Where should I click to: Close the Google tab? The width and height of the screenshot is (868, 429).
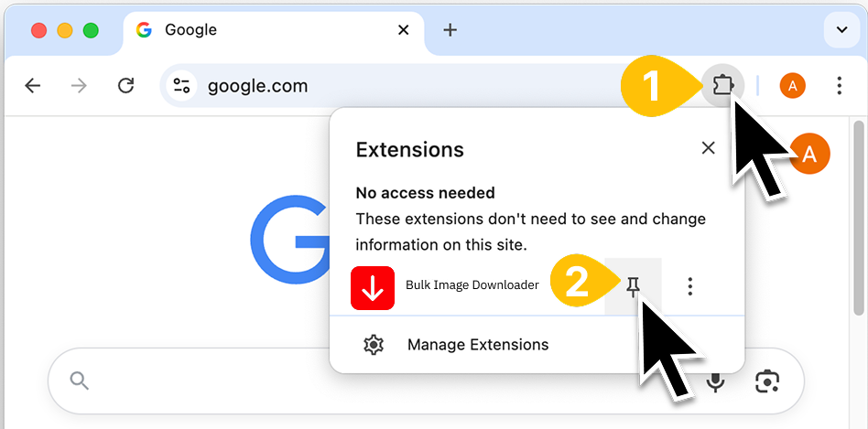tap(404, 30)
